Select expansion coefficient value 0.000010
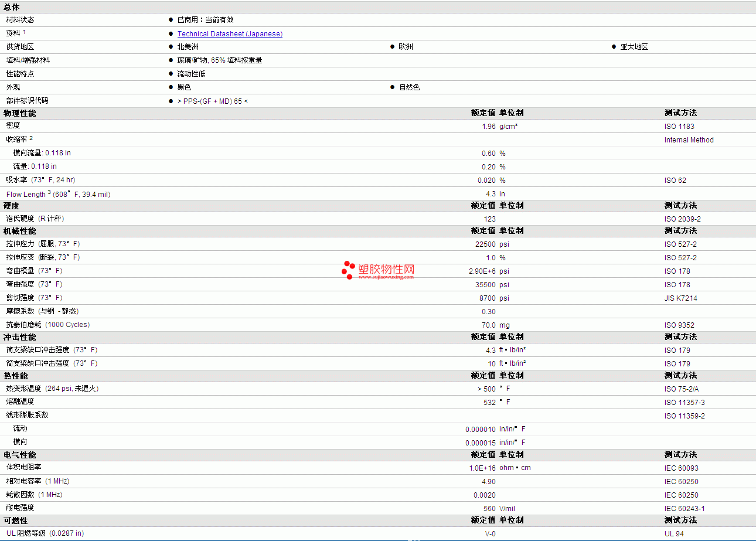This screenshot has height=541, width=756. click(481, 430)
